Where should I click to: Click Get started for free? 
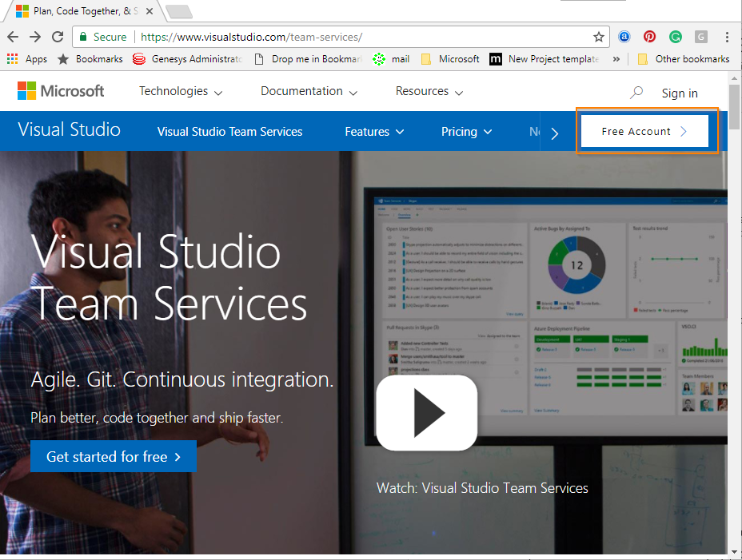click(114, 456)
